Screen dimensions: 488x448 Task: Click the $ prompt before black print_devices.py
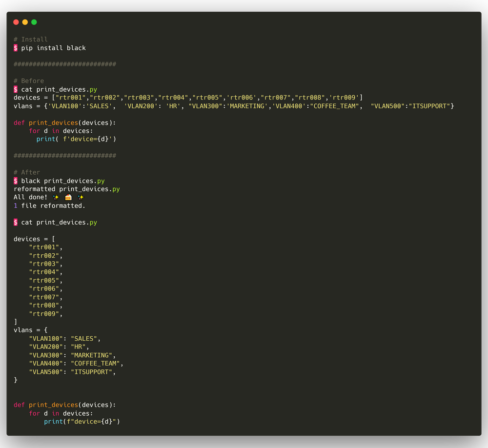click(x=15, y=180)
